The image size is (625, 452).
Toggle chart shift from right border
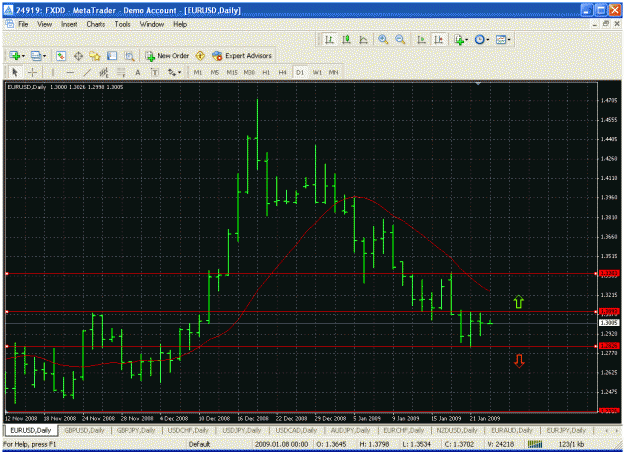(438, 39)
